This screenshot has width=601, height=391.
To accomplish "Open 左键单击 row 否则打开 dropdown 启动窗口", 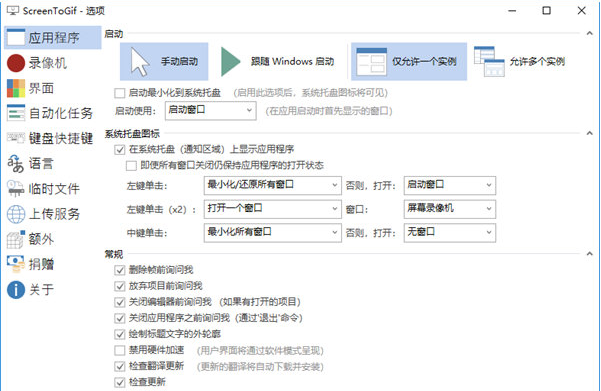I will 450,186.
